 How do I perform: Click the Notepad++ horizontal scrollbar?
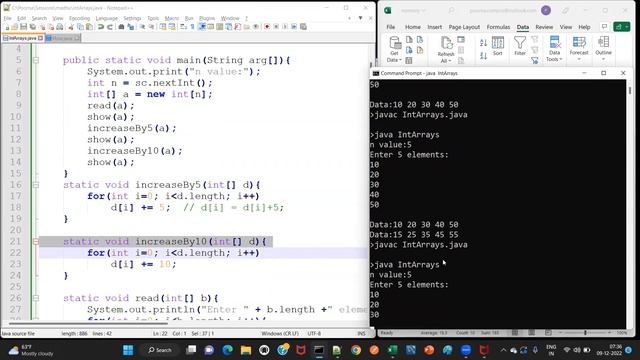(x=88, y=324)
